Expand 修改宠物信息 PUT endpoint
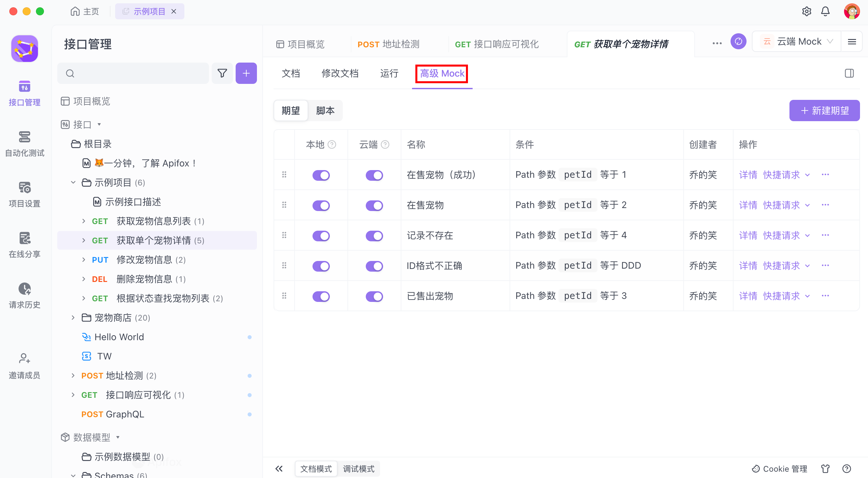The image size is (868, 478). coord(84,260)
